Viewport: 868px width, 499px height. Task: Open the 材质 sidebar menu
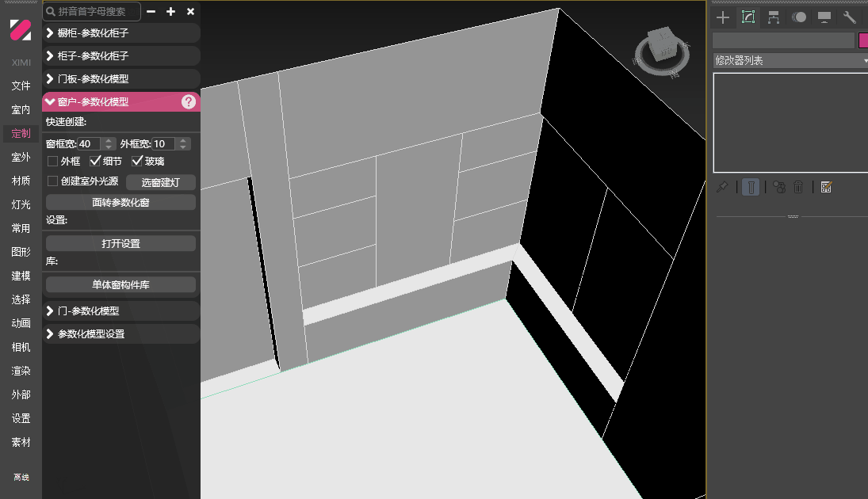tap(21, 181)
